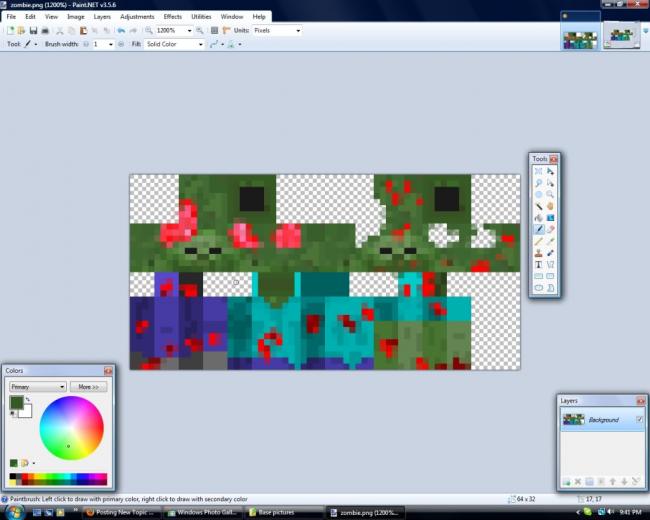The width and height of the screenshot is (650, 520).
Task: Click Add New Layer button
Action: (x=566, y=481)
